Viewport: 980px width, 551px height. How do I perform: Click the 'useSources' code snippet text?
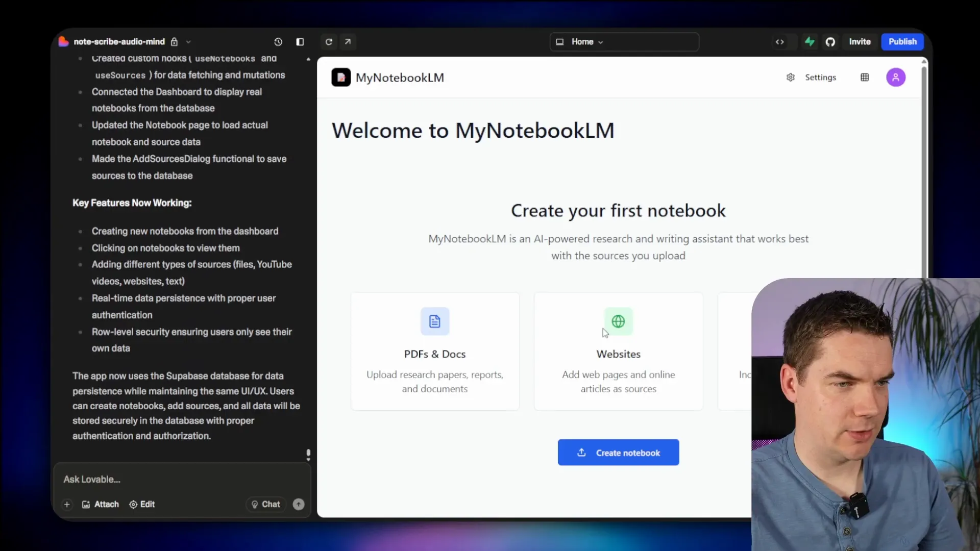coord(120,76)
